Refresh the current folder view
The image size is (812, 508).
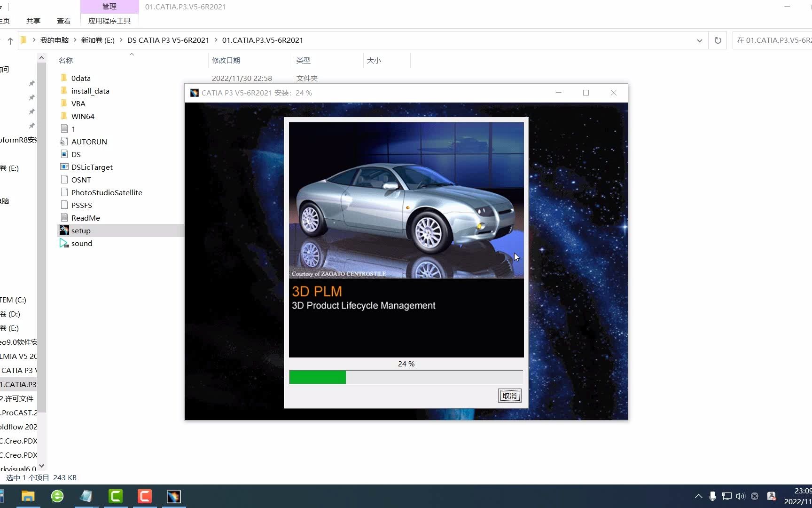[x=718, y=40]
